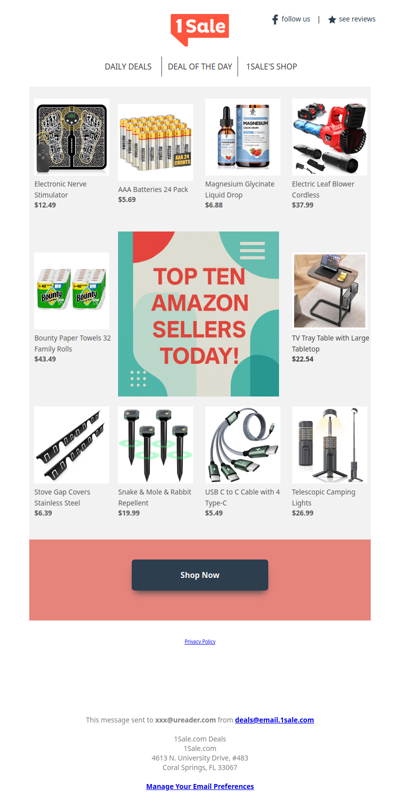Viewport: 400px width, 805px height.
Task: Go to 1SALE'S SHOP menu link
Action: 272,66
